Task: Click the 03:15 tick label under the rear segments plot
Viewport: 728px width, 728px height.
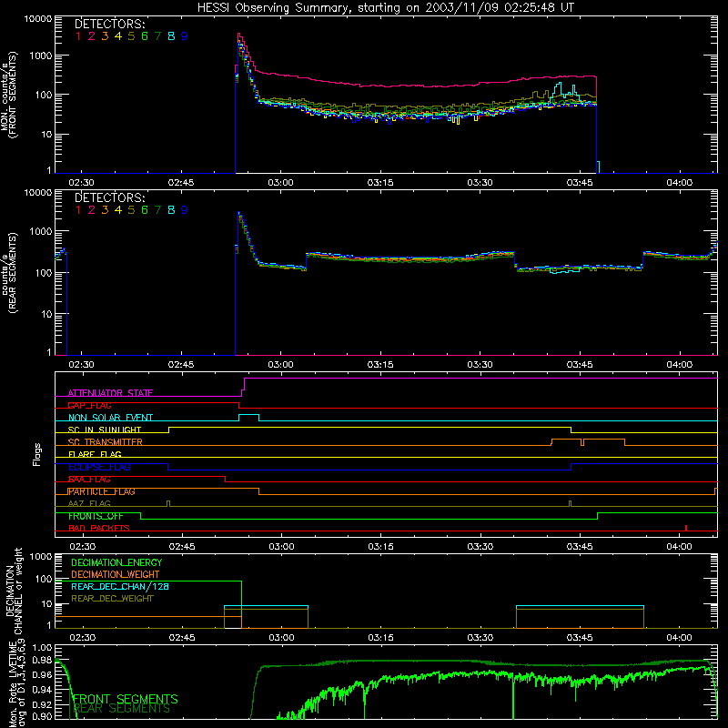Action: 380,365
